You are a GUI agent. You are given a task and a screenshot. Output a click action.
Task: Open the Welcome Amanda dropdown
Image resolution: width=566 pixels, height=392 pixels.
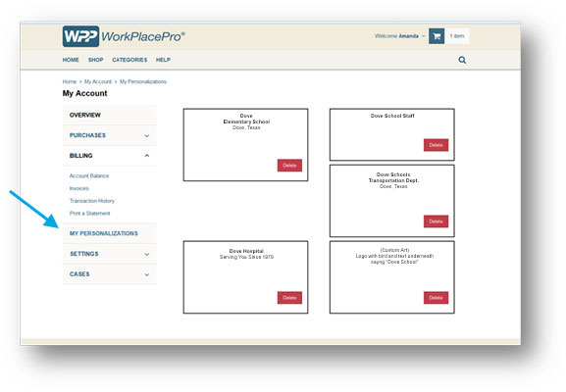click(x=399, y=36)
